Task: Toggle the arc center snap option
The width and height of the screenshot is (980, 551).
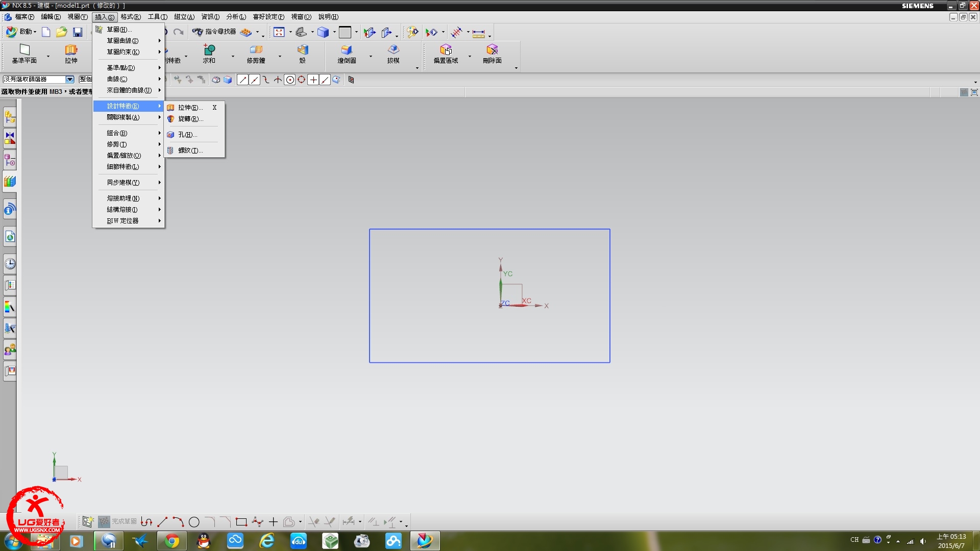Action: pyautogui.click(x=290, y=80)
